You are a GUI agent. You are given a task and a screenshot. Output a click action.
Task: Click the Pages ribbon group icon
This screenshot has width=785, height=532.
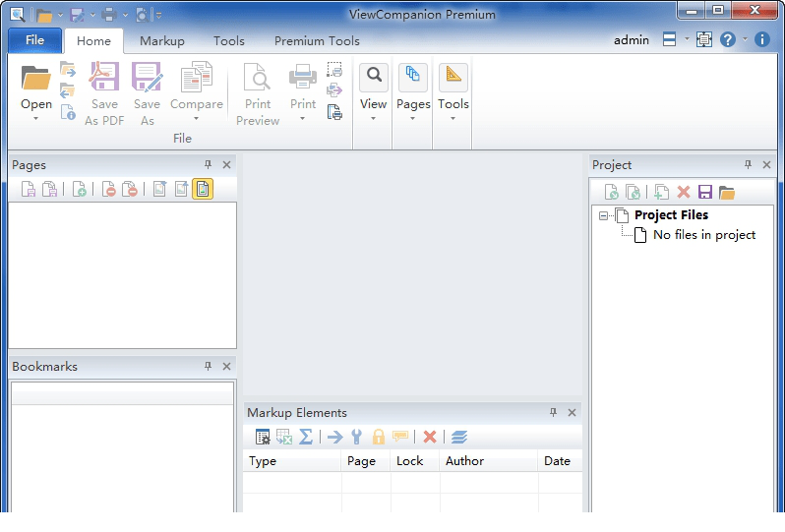(413, 77)
